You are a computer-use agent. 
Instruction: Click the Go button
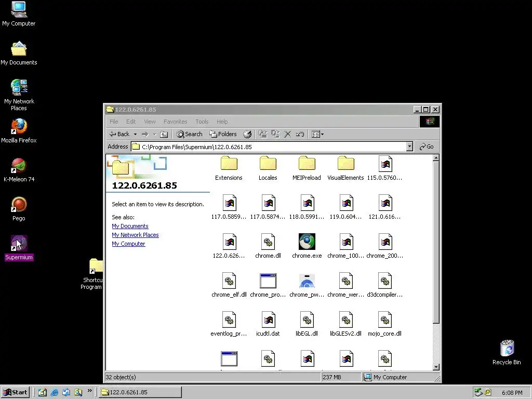(x=427, y=147)
